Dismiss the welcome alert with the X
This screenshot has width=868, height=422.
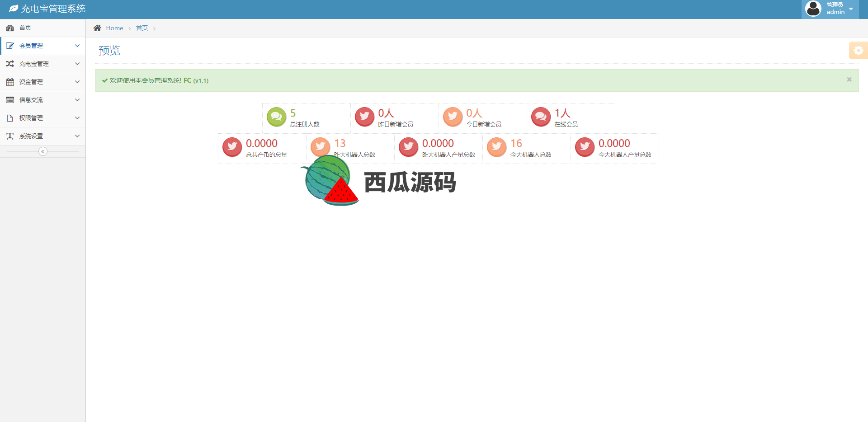(x=849, y=80)
